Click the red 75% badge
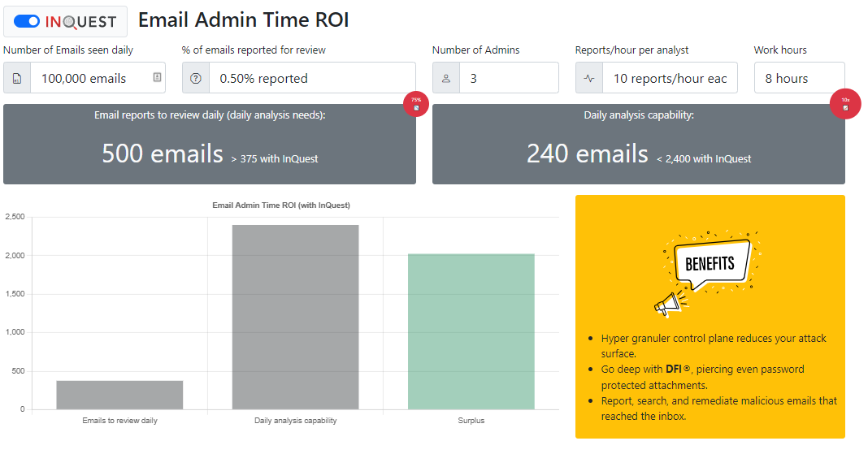Image resolution: width=868 pixels, height=454 pixels. (416, 104)
